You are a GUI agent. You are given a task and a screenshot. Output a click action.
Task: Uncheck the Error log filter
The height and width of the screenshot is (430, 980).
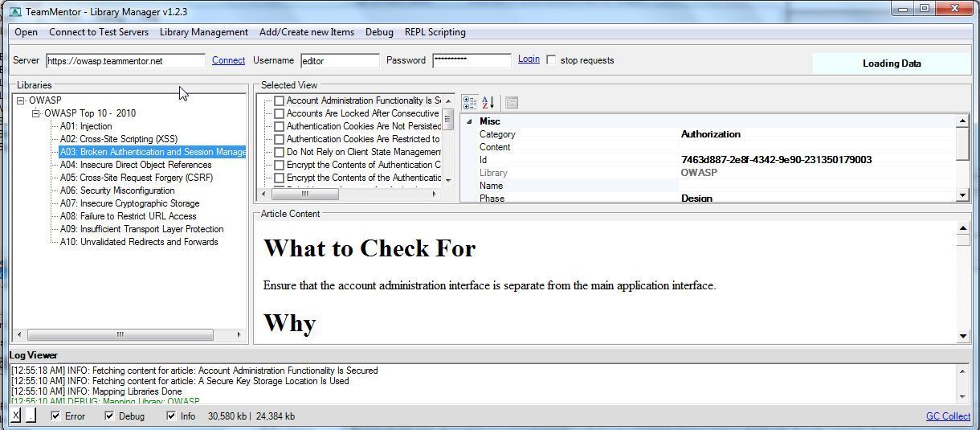coord(55,416)
